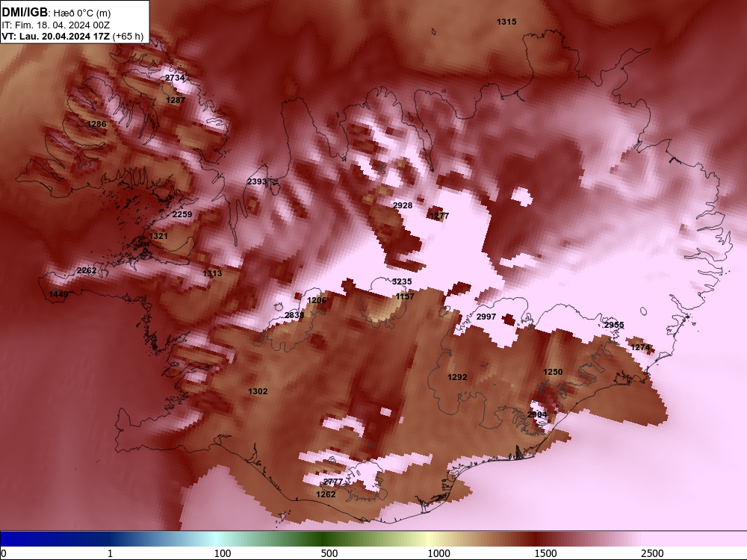Click the 2500 tick on the color scale
This screenshot has height=560, width=747.
[652, 553]
